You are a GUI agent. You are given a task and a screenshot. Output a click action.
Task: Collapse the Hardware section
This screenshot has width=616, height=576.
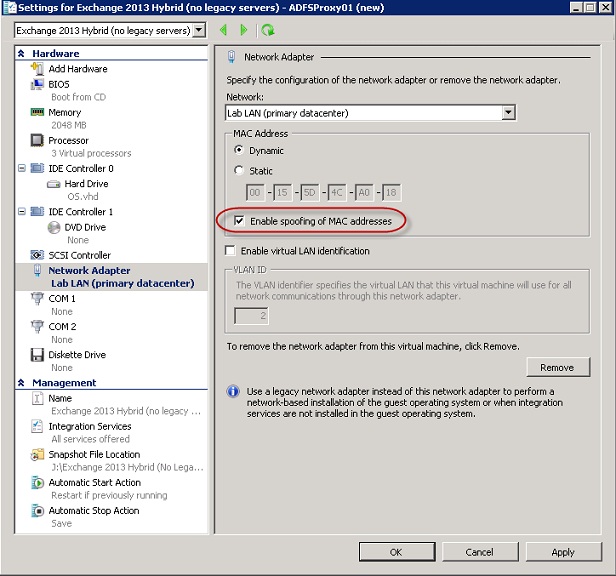click(21, 53)
